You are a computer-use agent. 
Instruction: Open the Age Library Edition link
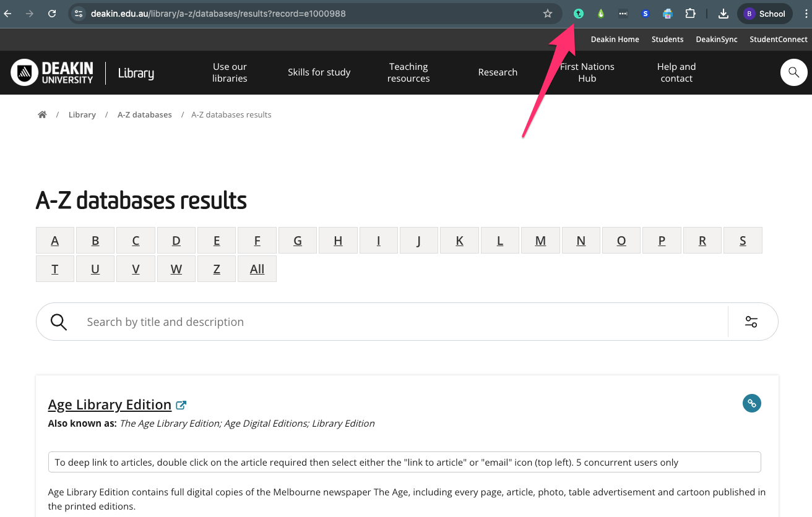110,404
